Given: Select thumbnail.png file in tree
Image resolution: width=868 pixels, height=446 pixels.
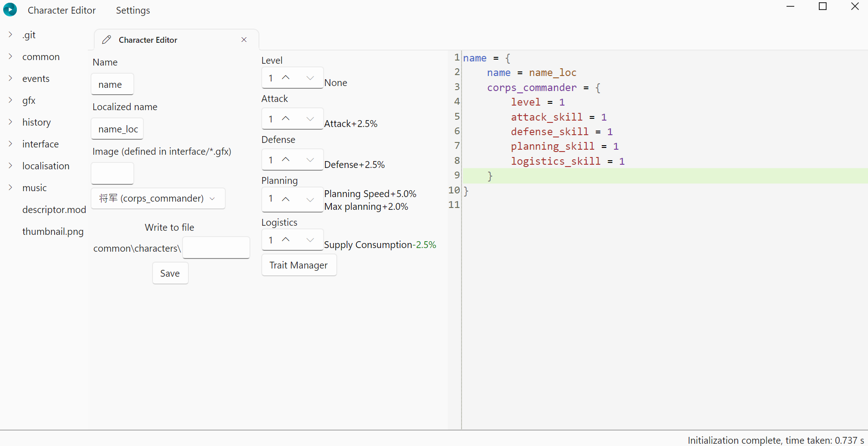Looking at the screenshot, I should click(53, 231).
